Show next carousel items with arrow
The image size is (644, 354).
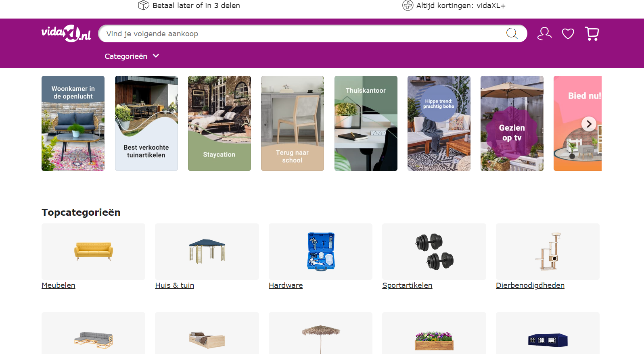589,124
